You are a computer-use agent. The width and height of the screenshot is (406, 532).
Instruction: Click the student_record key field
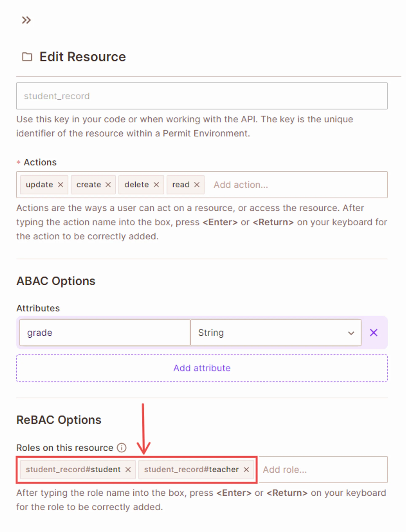tap(202, 96)
